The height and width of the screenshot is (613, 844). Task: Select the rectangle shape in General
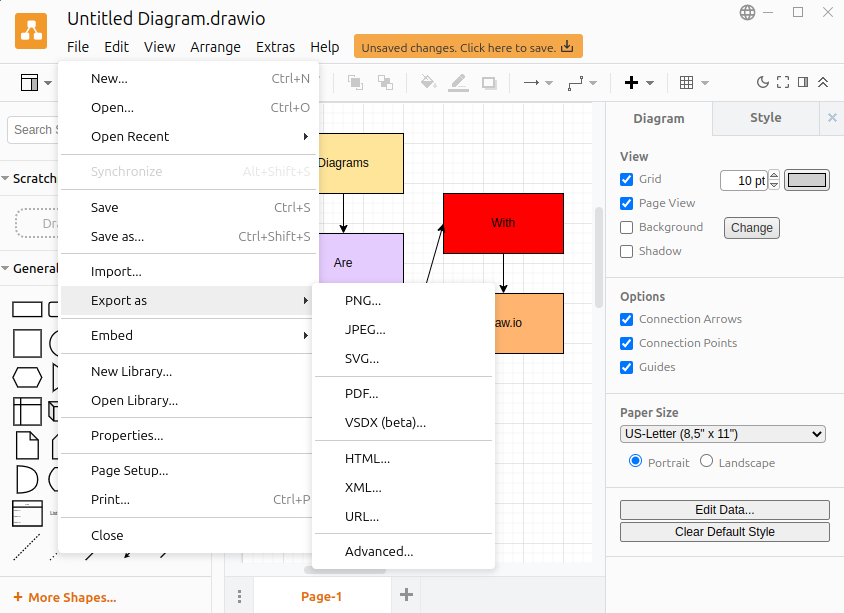click(x=27, y=309)
